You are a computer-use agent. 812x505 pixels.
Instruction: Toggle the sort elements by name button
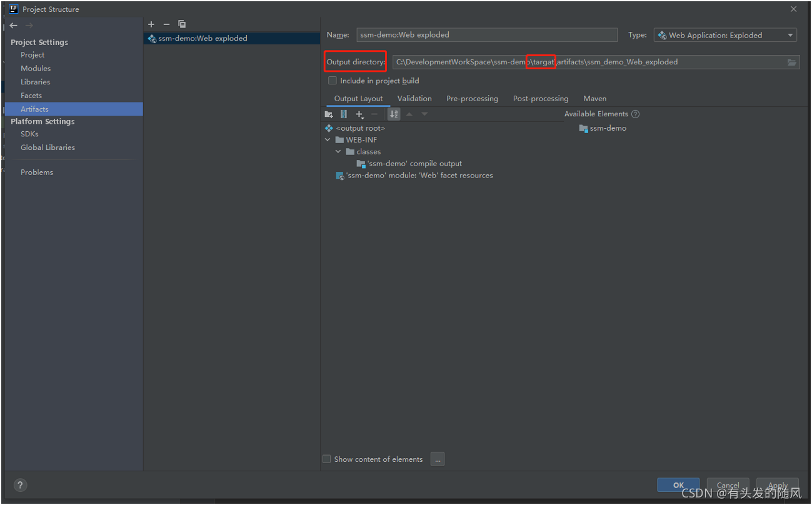(394, 114)
